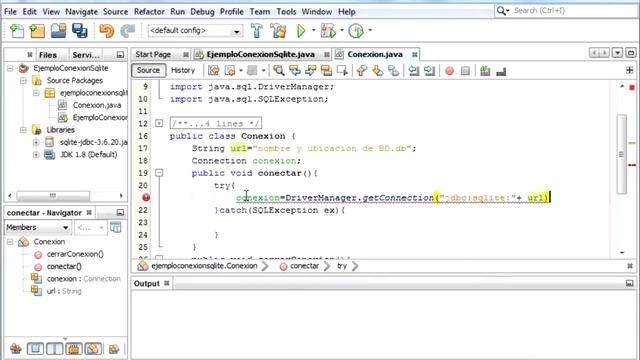The image size is (640, 360).
Task: Click the History view button
Action: point(183,70)
